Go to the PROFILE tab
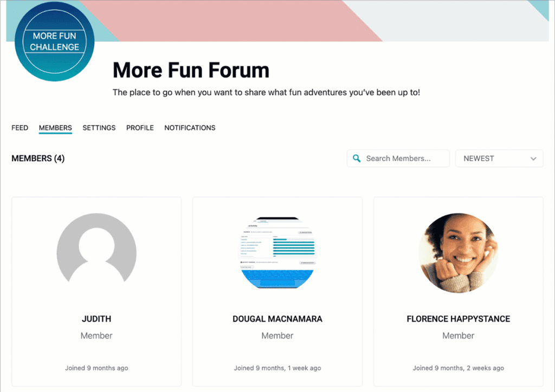The image size is (555, 392). point(140,128)
